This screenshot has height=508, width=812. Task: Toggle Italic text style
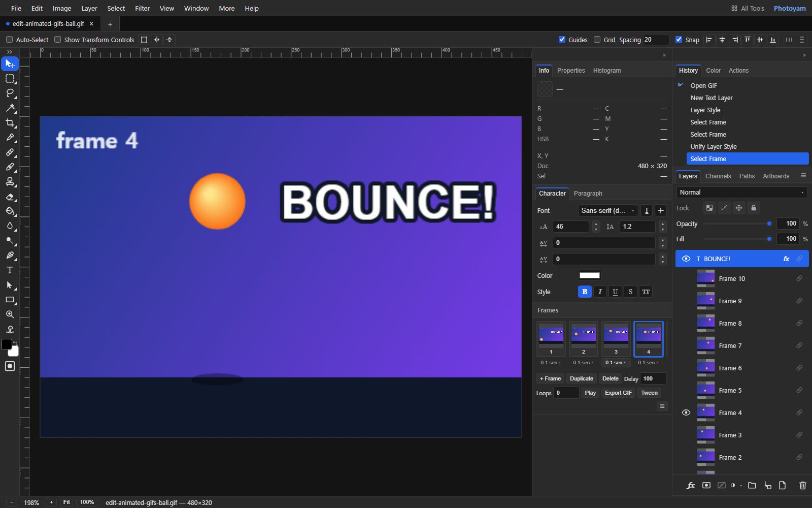pyautogui.click(x=600, y=292)
